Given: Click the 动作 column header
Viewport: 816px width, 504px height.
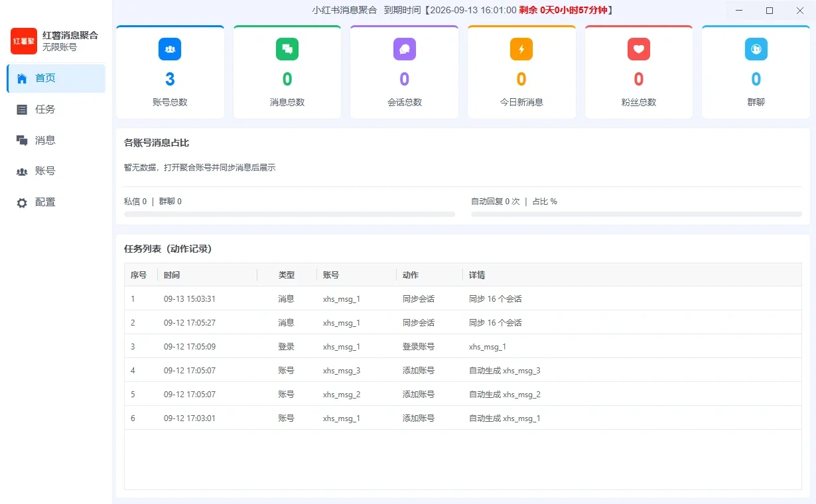Looking at the screenshot, I should (x=411, y=275).
